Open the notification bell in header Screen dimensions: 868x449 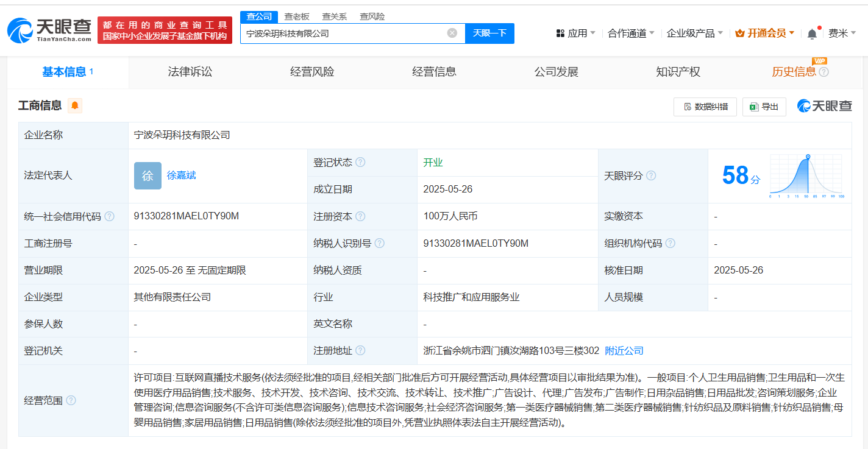[x=812, y=34]
